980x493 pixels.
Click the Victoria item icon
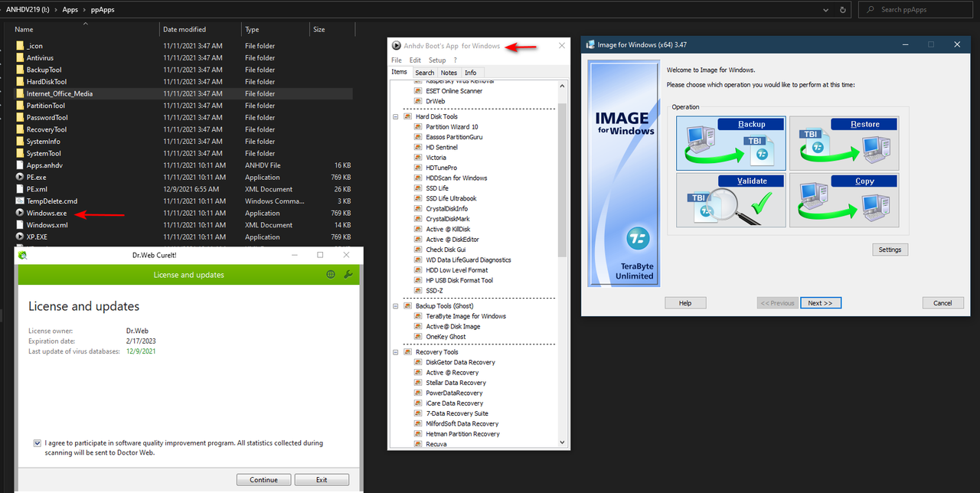coord(418,158)
